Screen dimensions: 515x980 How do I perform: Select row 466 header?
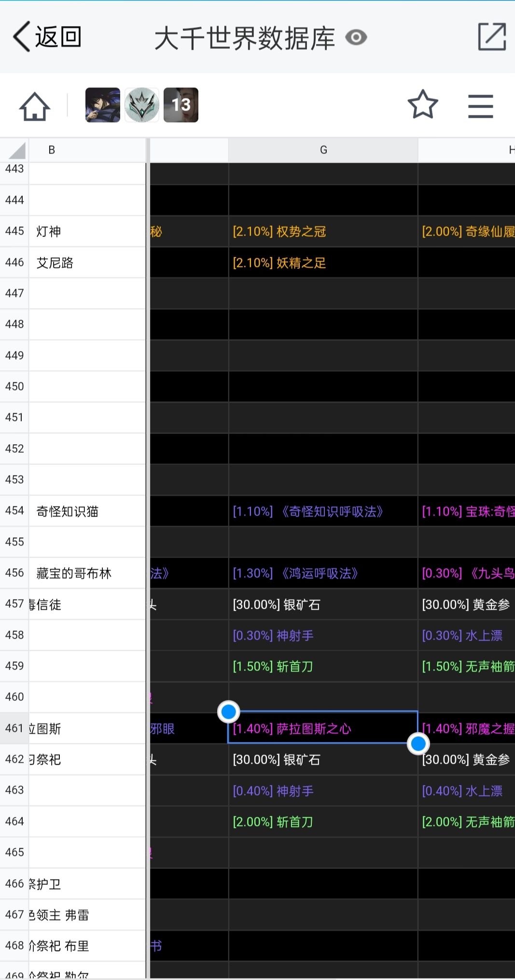point(14,883)
